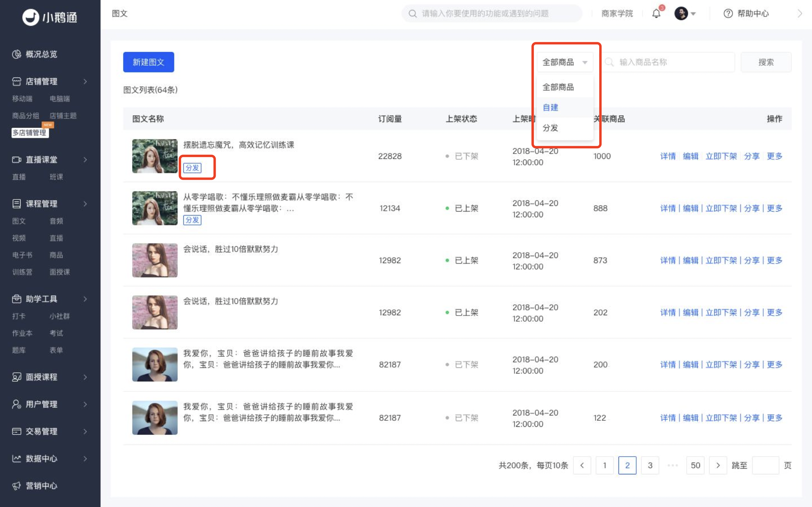Image resolution: width=812 pixels, height=507 pixels.
Task: Select page 3 in pagination
Action: point(650,465)
